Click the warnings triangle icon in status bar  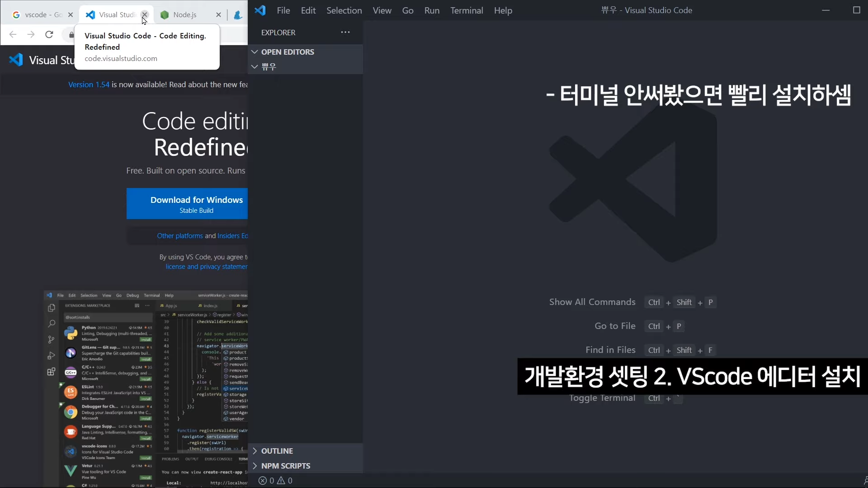point(281,481)
